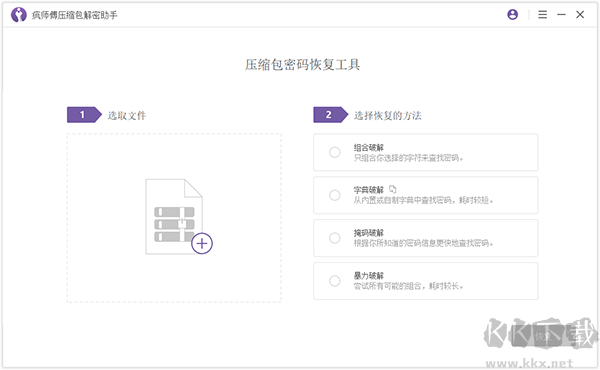600x370 pixels.
Task: Open the user account icon
Action: [512, 15]
